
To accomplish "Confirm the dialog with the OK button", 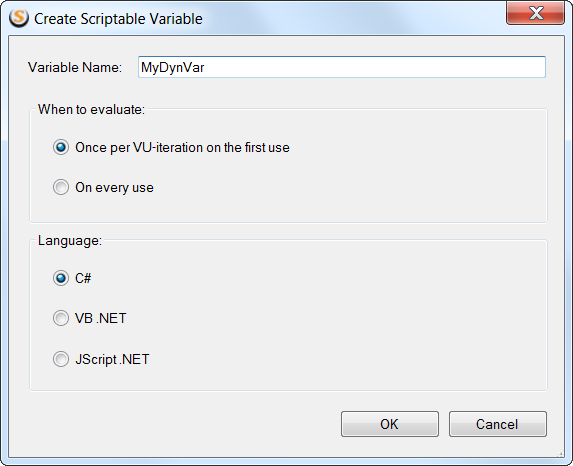I will coord(390,424).
